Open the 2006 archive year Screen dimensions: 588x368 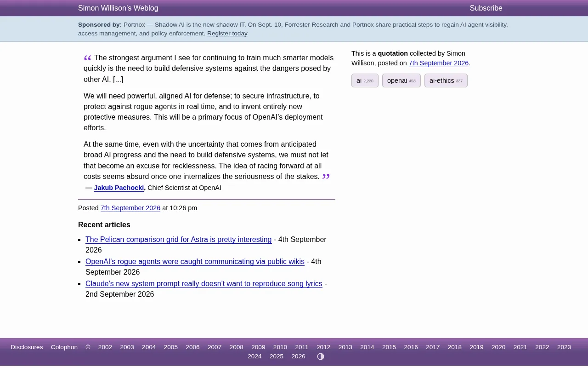[x=192, y=347]
